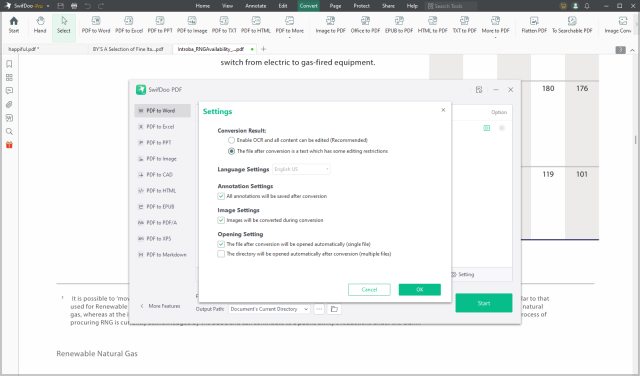The image size is (640, 376).
Task: Select PDF to EPUB in converter list
Action: tap(162, 207)
